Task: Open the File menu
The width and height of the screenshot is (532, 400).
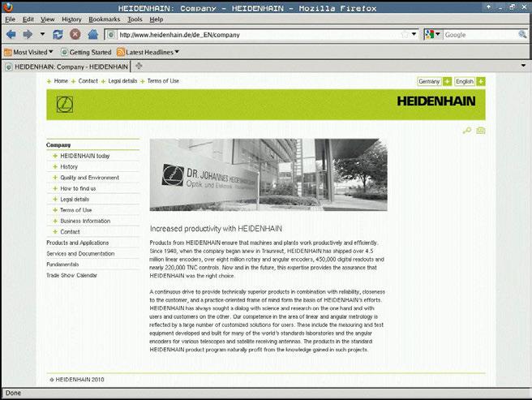Action: (11, 19)
